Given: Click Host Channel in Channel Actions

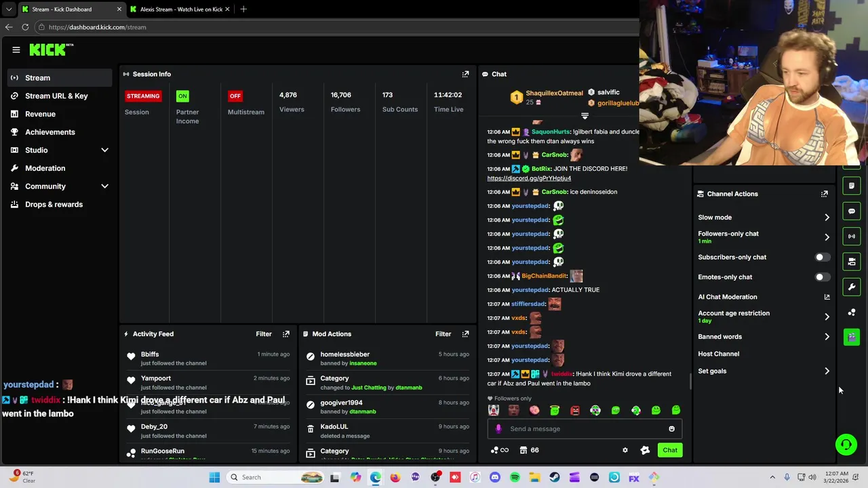Looking at the screenshot, I should [718, 354].
